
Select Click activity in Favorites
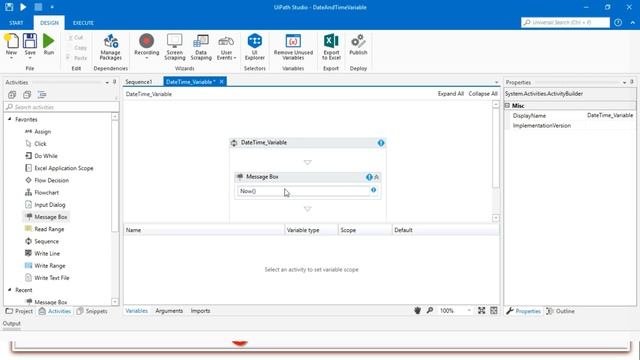(x=36, y=144)
